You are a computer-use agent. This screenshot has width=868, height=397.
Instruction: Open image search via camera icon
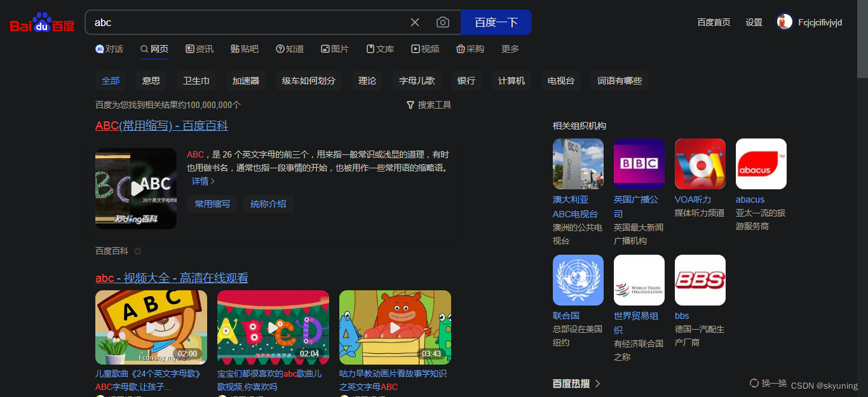click(x=443, y=22)
